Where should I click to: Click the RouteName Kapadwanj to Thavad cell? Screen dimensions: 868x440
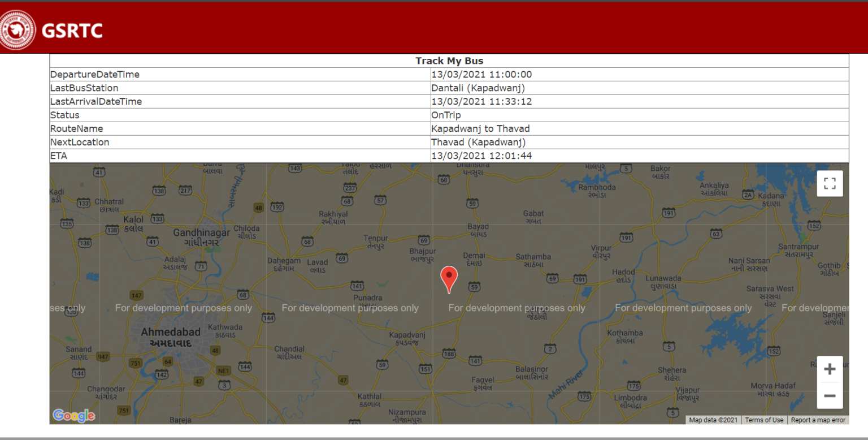481,128
